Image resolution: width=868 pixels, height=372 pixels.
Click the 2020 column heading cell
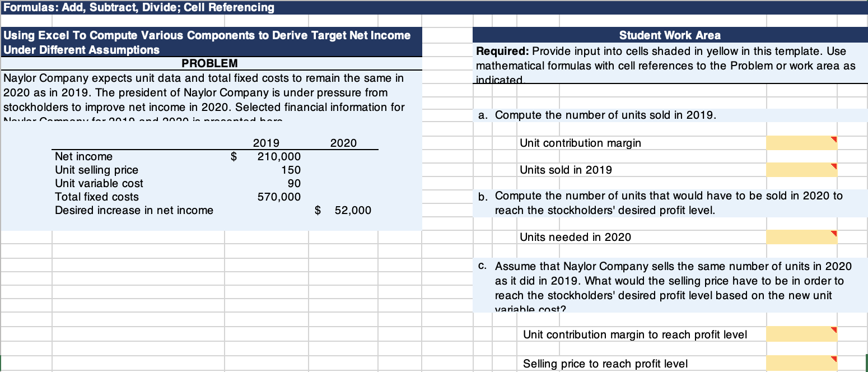click(342, 143)
